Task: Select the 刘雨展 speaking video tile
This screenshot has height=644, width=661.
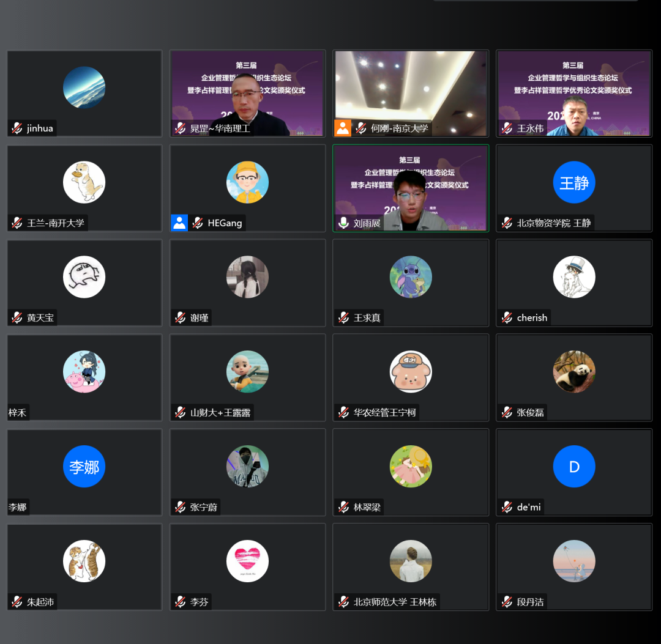Action: click(x=411, y=188)
